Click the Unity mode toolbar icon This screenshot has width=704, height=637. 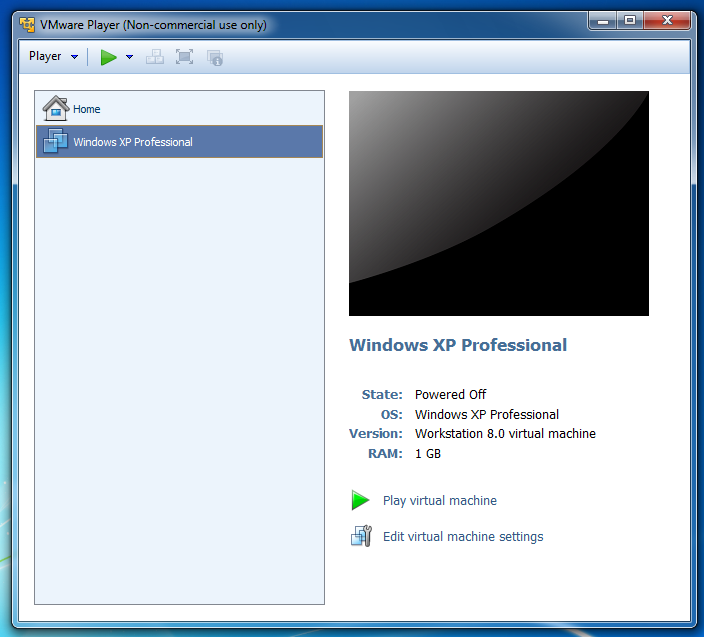pyautogui.click(x=215, y=57)
